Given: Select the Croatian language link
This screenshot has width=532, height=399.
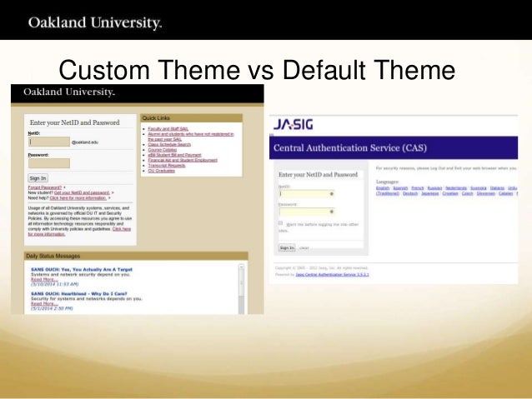Looking at the screenshot, I should coord(450,193).
